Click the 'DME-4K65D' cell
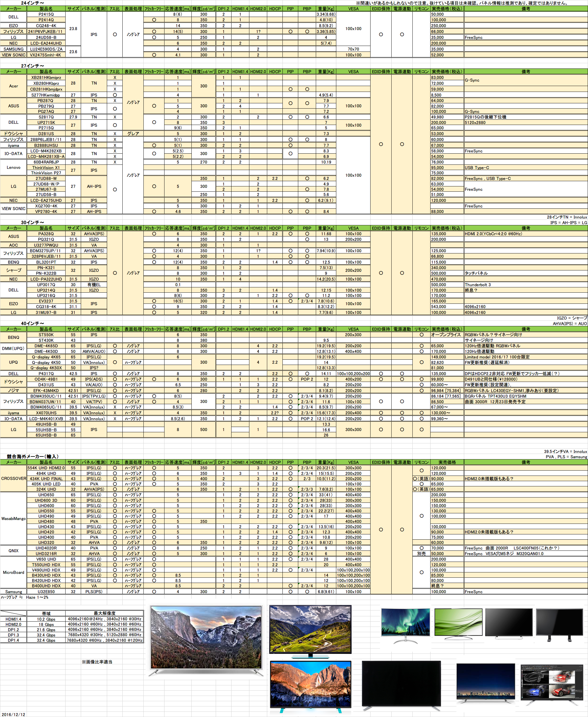 tap(46, 346)
